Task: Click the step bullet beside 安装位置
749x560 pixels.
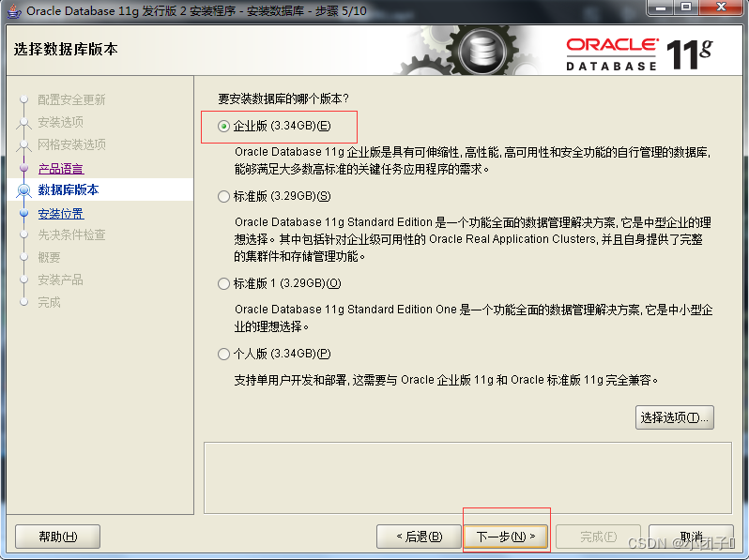Action: 23,213
